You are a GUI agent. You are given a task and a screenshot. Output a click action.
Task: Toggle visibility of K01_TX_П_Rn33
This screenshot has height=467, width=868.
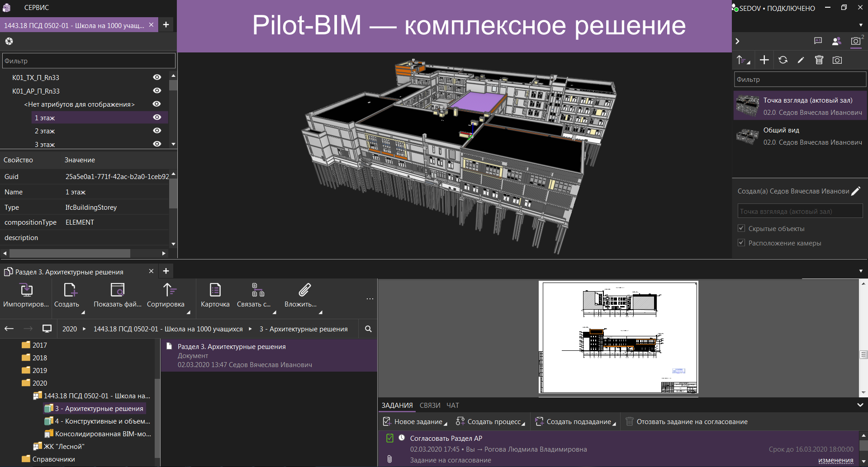tap(157, 77)
